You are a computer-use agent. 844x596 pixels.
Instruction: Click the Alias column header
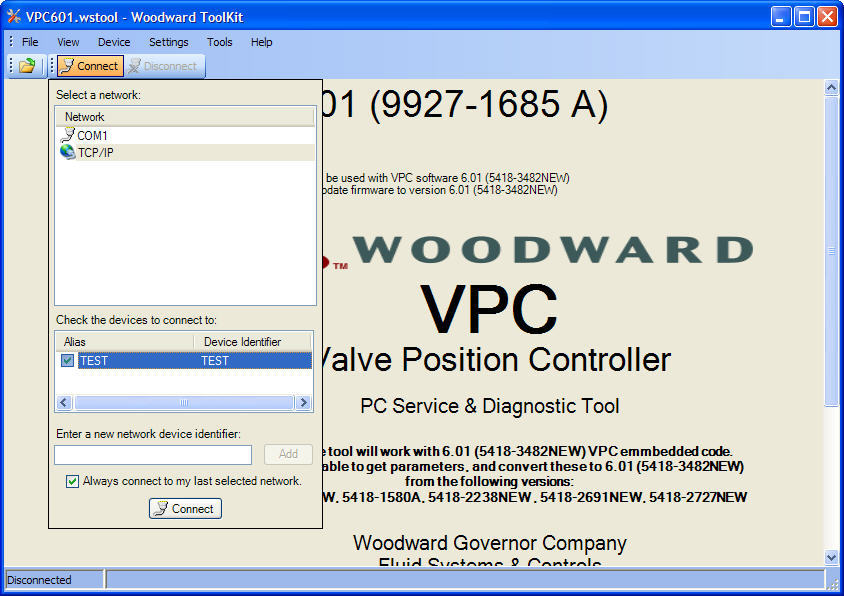click(x=124, y=342)
